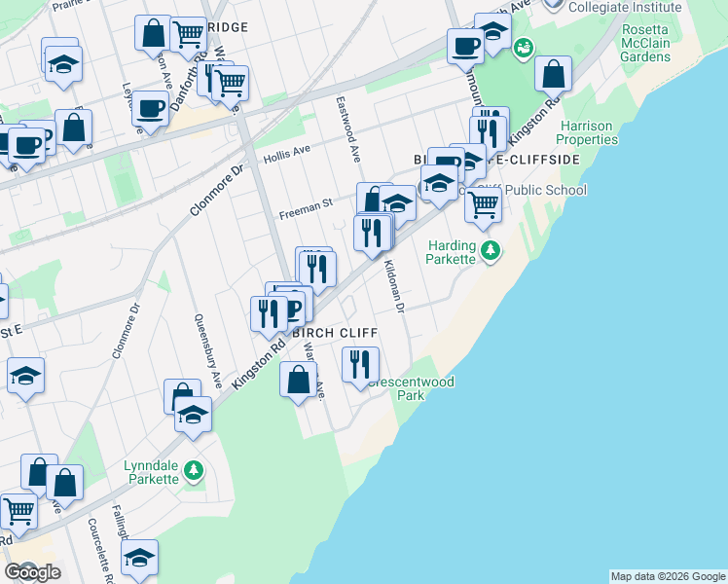
Task: Open the restaurant marker at Kildonan Dr intersection
Action: 372,235
